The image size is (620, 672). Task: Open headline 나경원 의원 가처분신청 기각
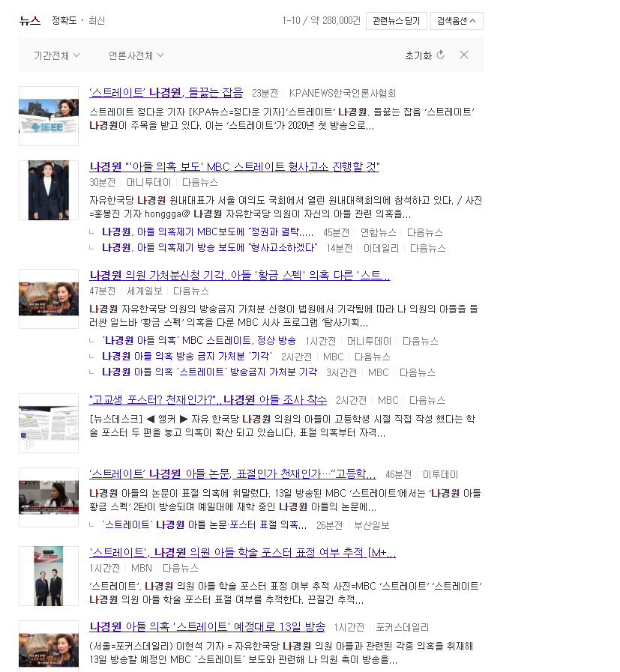(240, 275)
